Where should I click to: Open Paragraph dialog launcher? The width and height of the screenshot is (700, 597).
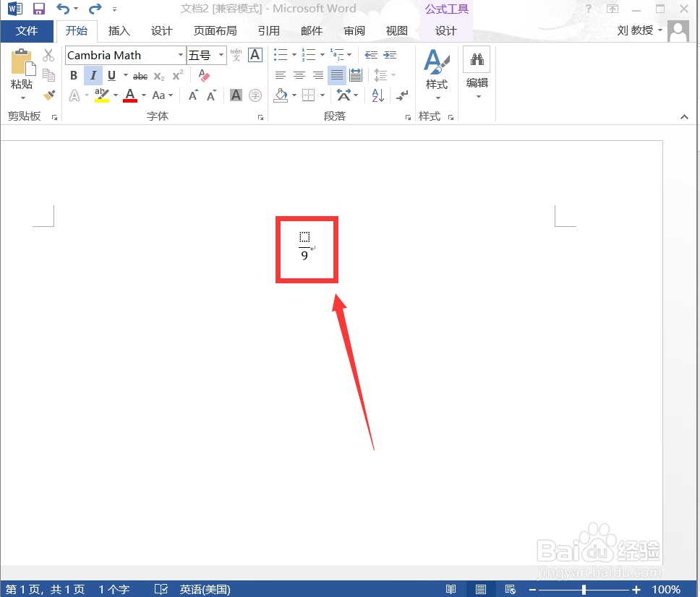point(408,117)
